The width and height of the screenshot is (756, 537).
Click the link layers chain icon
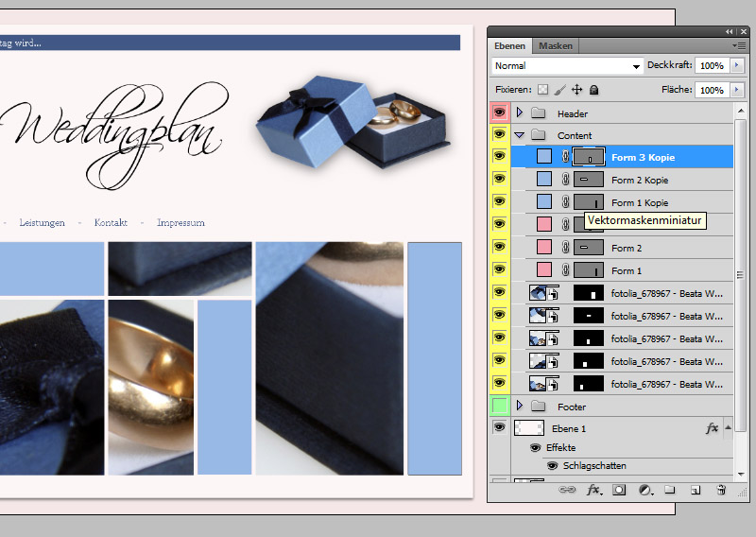[x=567, y=490]
